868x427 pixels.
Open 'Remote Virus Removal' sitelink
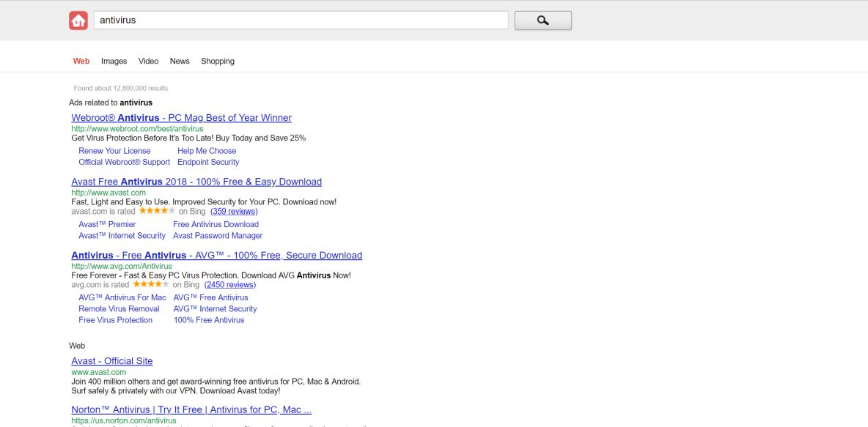(x=119, y=308)
